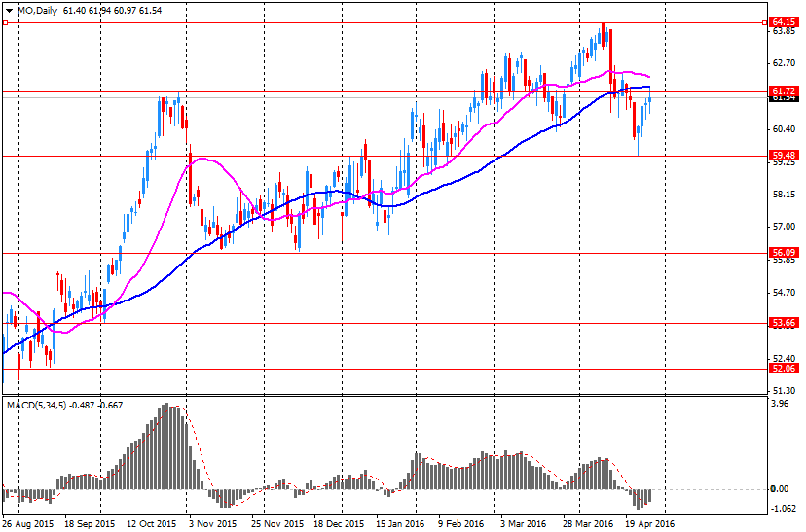Click the 54.70 value on price axis
The height and width of the screenshot is (532, 806).
[x=784, y=293]
